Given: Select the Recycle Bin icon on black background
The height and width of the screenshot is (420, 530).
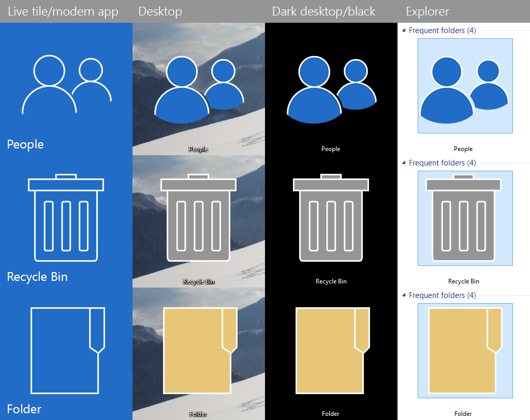Looking at the screenshot, I should [331, 218].
